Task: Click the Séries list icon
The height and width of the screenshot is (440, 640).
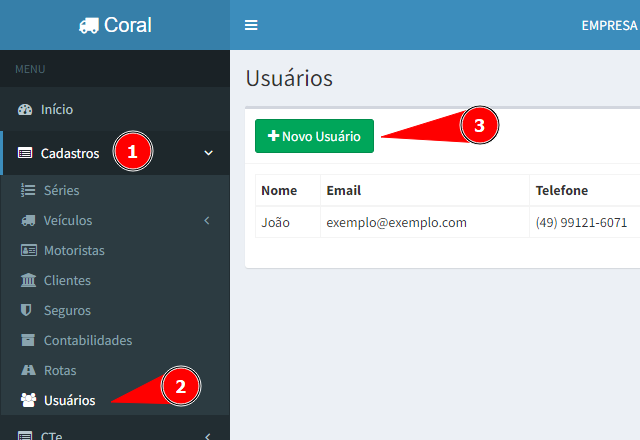Action: click(28, 190)
